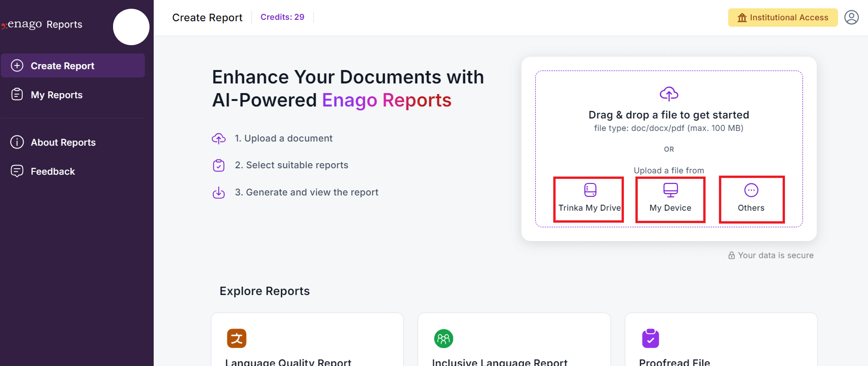This screenshot has width=868, height=366.
Task: Click the '1. Upload a document' text
Action: [283, 138]
